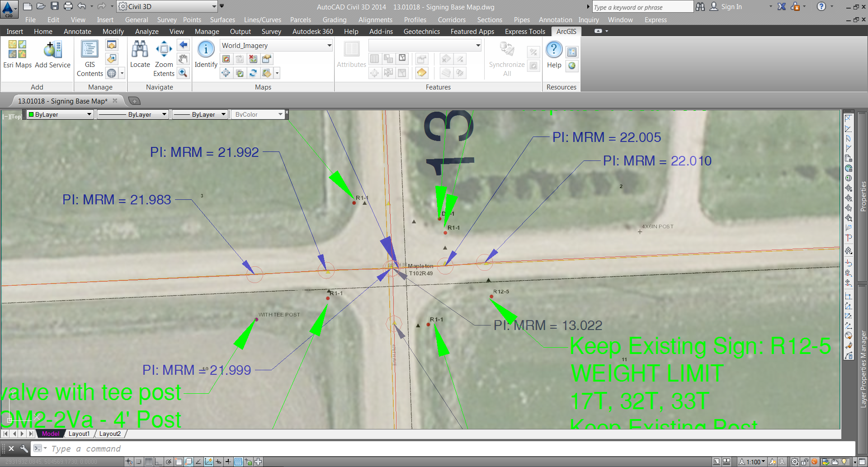
Task: Close the Signing Base Map drawing tab
Action: tap(115, 101)
